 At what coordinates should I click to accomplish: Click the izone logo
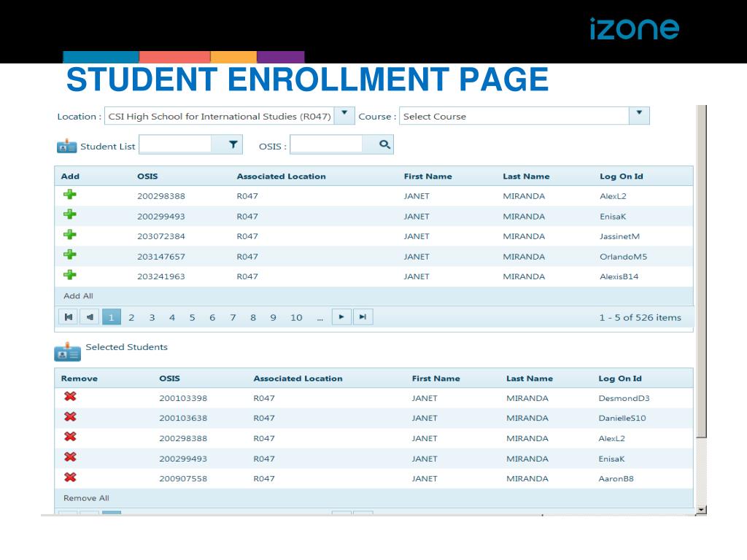point(634,28)
